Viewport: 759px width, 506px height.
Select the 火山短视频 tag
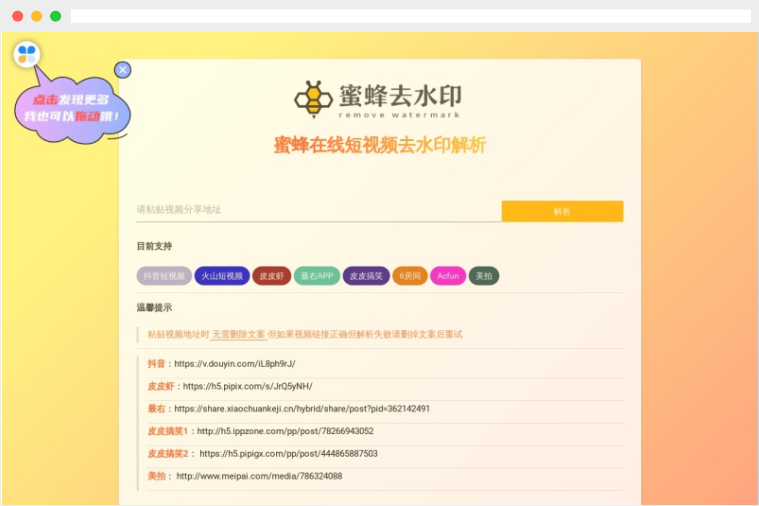(222, 276)
